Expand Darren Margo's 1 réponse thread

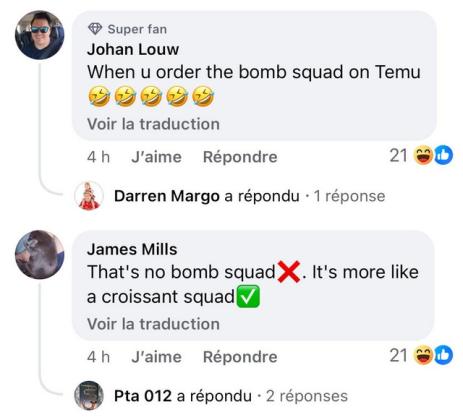(x=350, y=196)
